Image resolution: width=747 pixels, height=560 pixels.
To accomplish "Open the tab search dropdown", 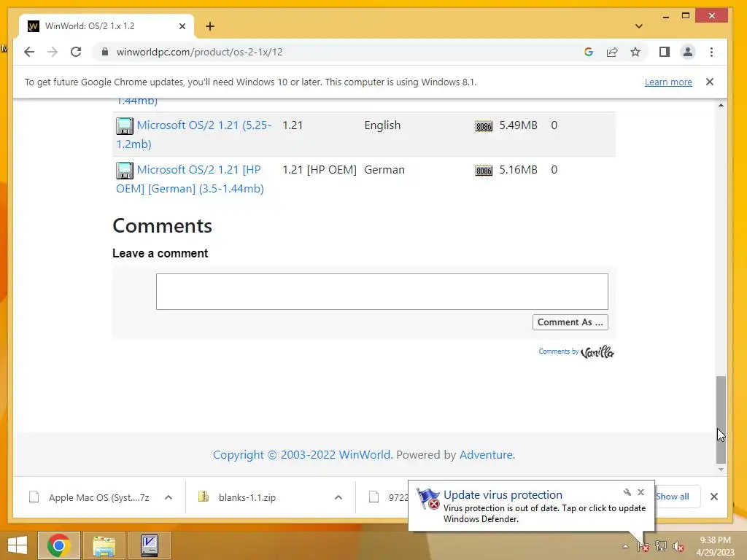I will coord(639,26).
